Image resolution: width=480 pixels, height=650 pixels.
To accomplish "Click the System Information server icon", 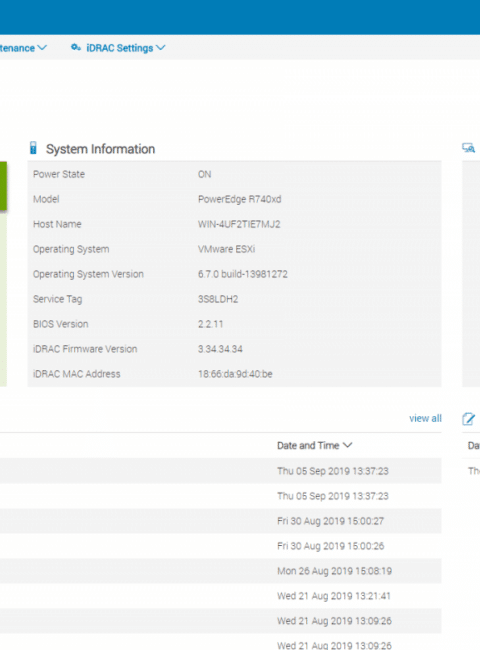I will (x=33, y=148).
